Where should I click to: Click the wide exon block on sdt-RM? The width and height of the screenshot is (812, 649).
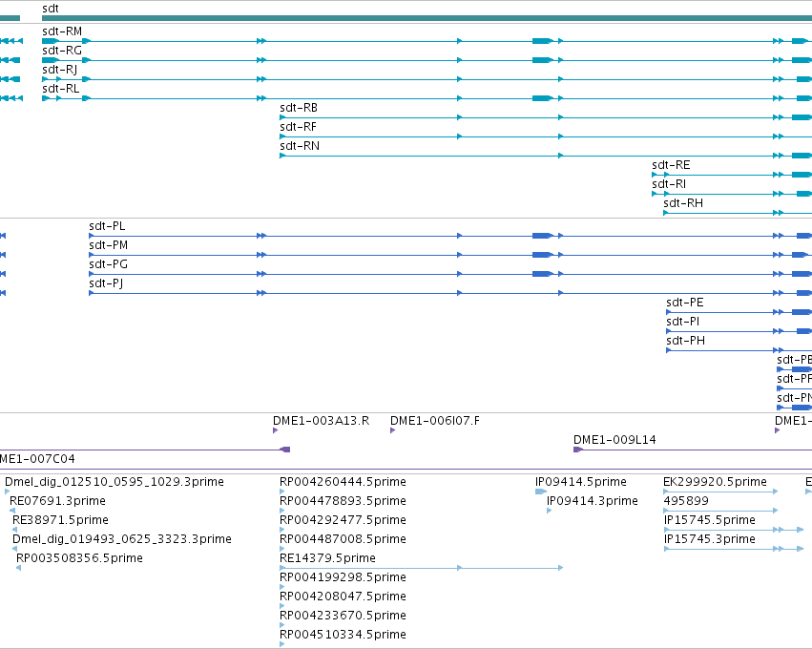tap(541, 41)
